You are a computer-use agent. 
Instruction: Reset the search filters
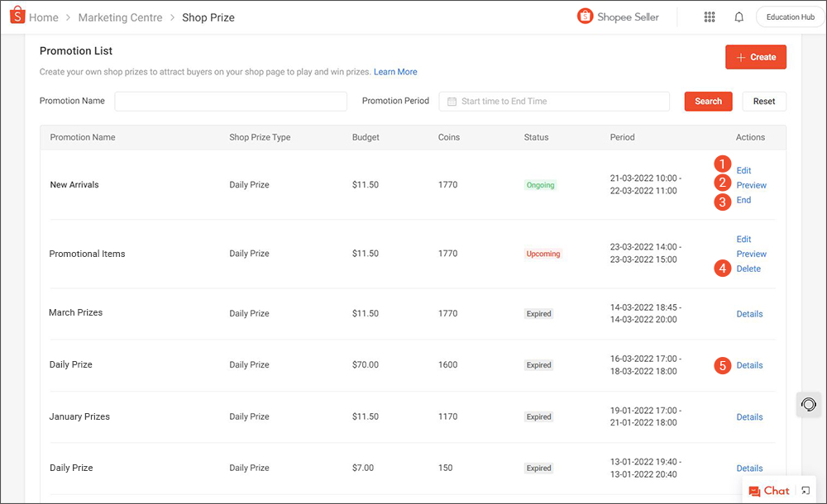click(x=763, y=101)
